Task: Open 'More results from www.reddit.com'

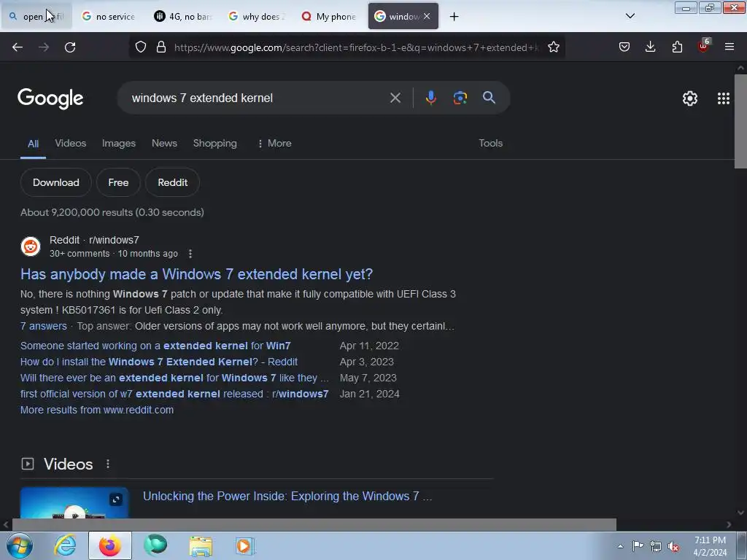Action: [97, 410]
